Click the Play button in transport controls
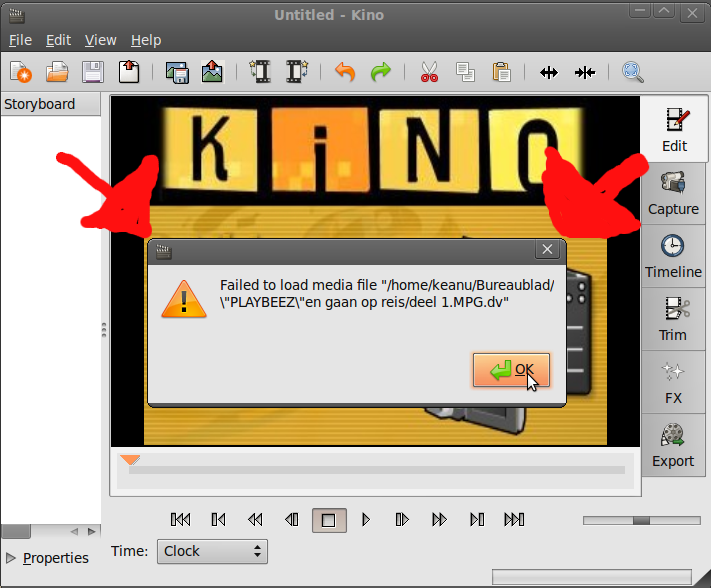This screenshot has height=588, width=711. [366, 519]
